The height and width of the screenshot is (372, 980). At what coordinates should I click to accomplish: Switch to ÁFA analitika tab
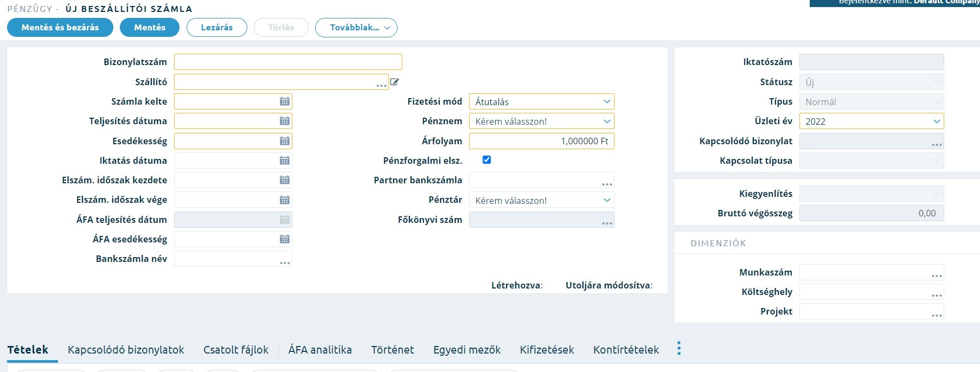point(320,350)
